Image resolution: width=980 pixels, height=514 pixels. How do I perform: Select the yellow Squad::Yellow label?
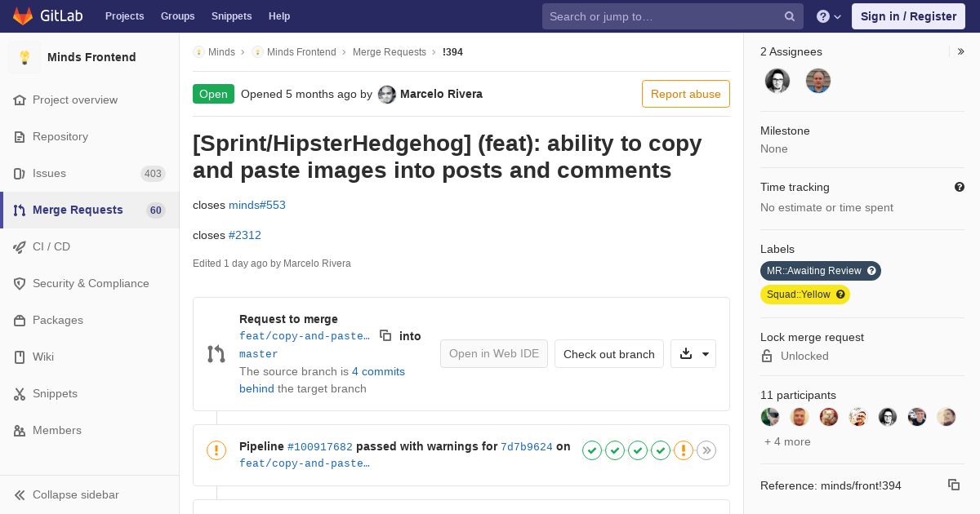pyautogui.click(x=805, y=295)
